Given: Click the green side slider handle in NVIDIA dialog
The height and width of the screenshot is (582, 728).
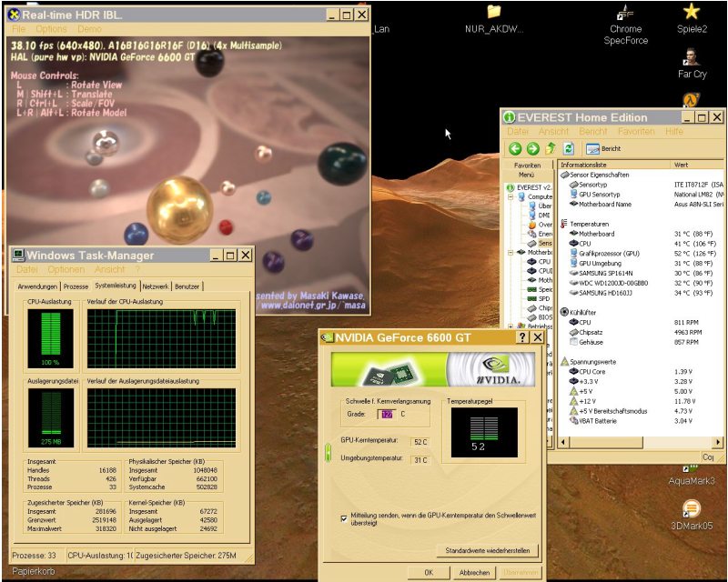Looking at the screenshot, I should tap(328, 453).
